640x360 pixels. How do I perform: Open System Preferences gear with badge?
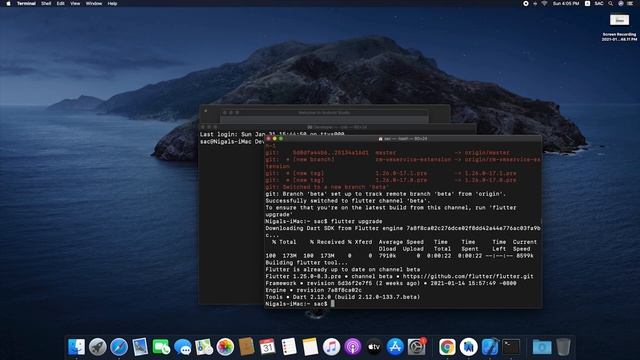416,347
